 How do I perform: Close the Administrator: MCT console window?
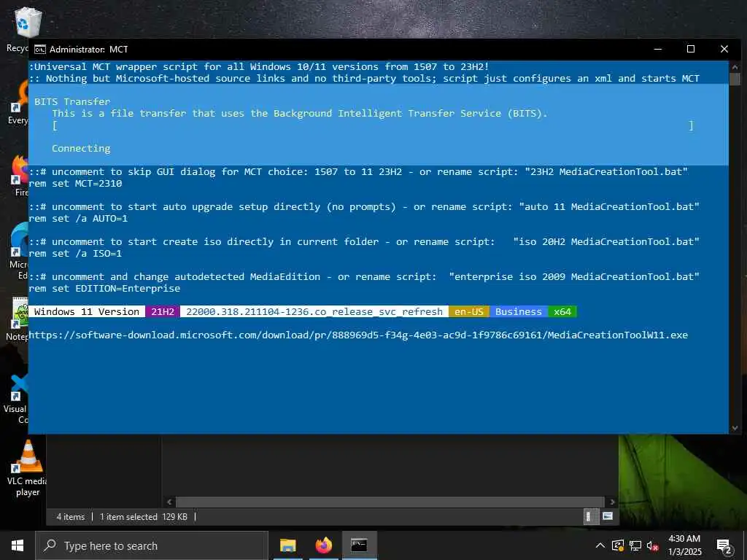(724, 49)
